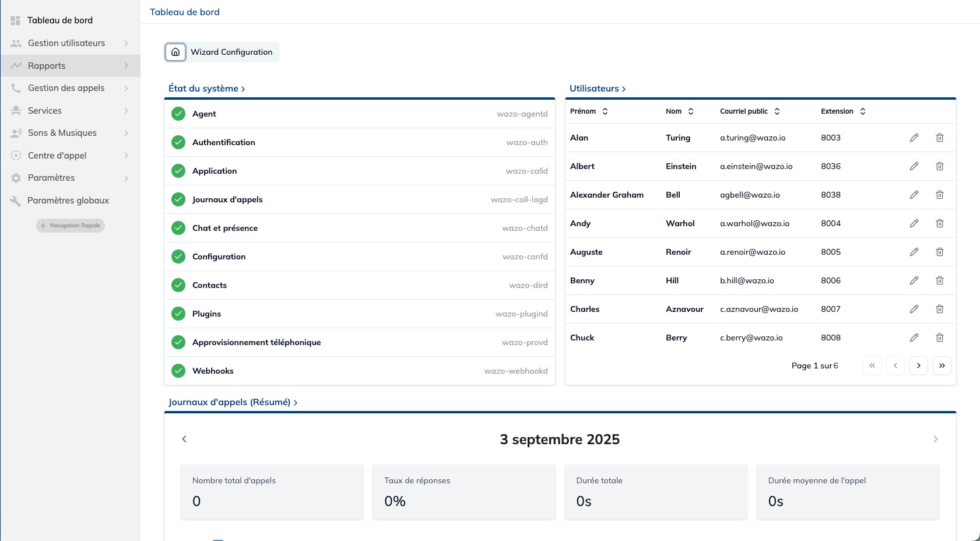This screenshot has width=980, height=541.
Task: Click the green status icon for Plugins
Action: click(178, 314)
